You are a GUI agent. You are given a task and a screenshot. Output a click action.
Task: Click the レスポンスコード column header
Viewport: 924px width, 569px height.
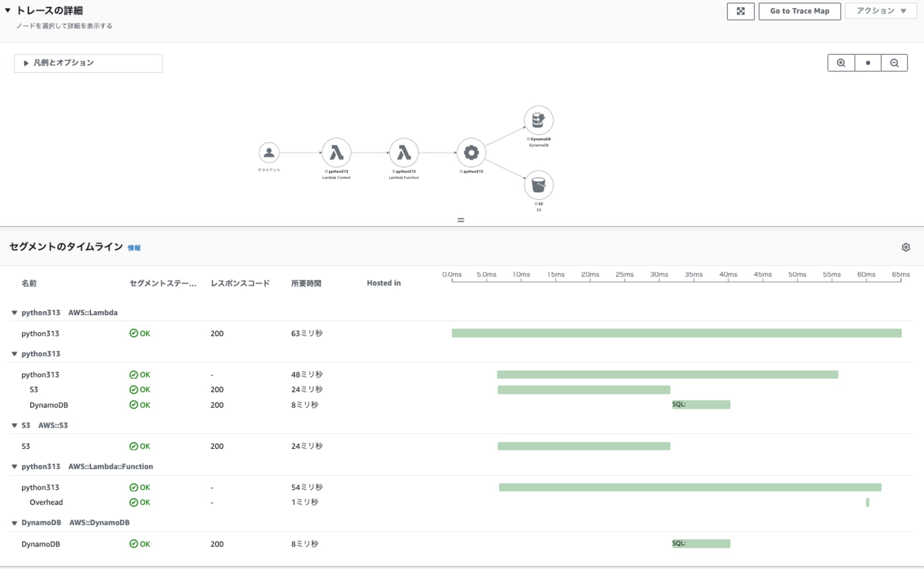(x=240, y=283)
